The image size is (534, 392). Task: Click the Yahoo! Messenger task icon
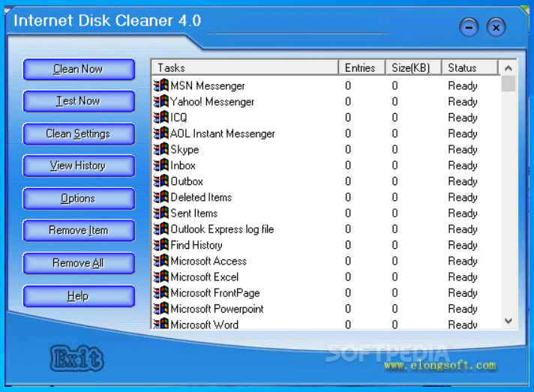click(x=161, y=101)
